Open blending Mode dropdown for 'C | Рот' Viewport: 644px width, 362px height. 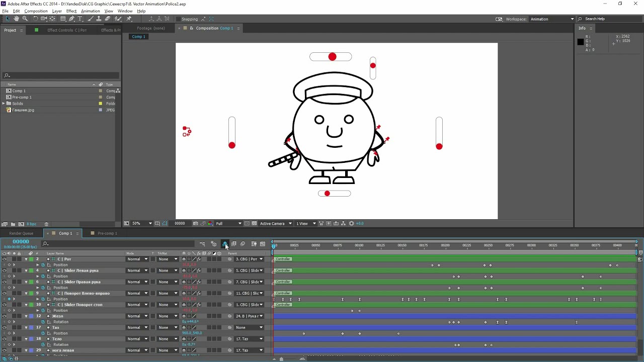tap(137, 259)
